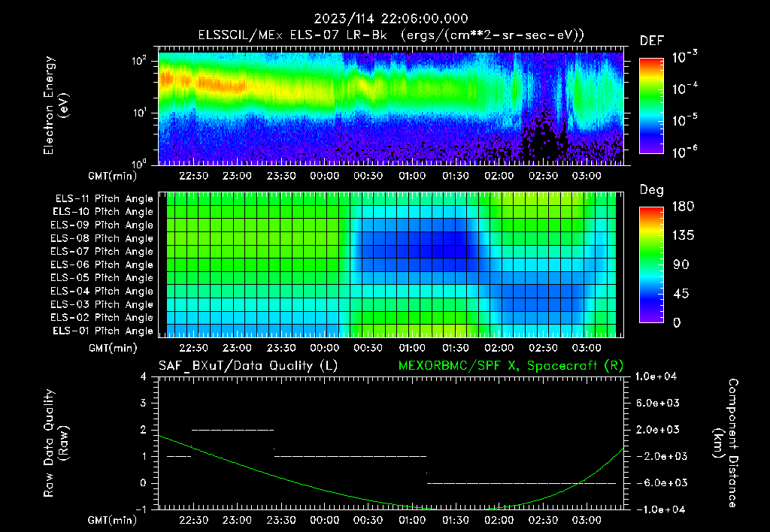The height and width of the screenshot is (532, 770).
Task: Click the 10^-3 DEF scale value
Action: (x=684, y=57)
